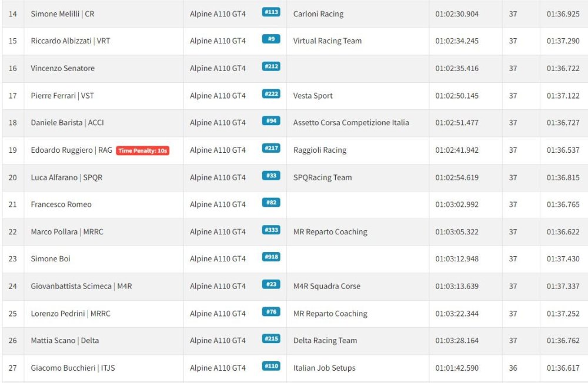588x383 pixels.
Task: Click the #222 car number badge
Action: pos(271,93)
